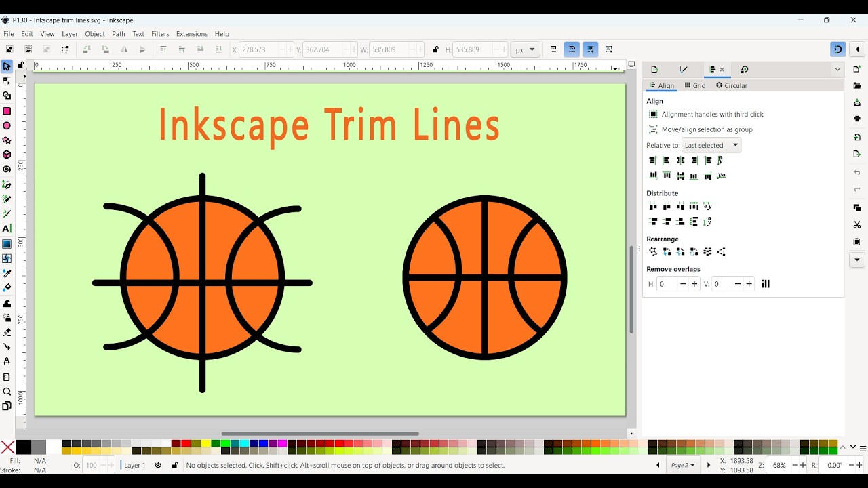This screenshot has height=488, width=868.
Task: Open Relative to Last selected dropdown
Action: pos(711,145)
